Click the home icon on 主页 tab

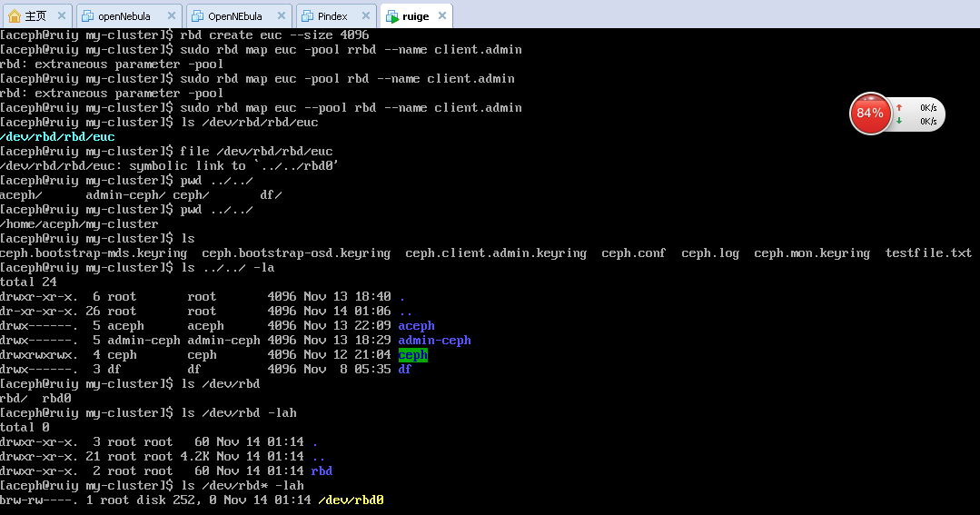tap(15, 16)
